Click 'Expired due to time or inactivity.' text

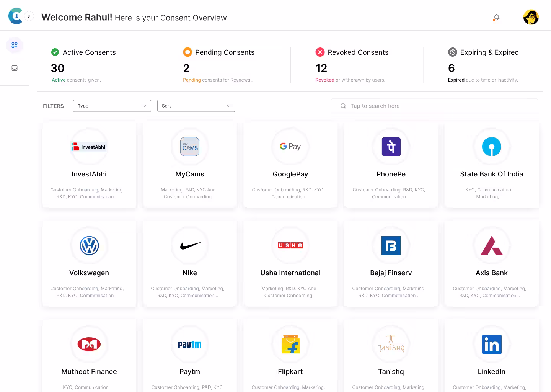point(483,80)
